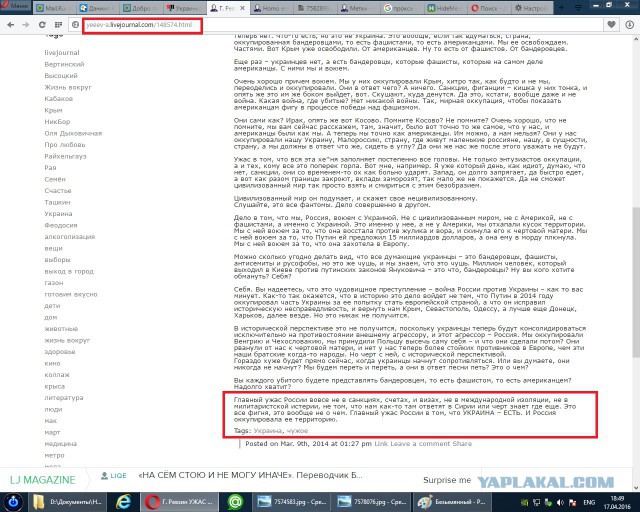Open the Высоцкий tag link
The image size is (640, 512).
61,76
